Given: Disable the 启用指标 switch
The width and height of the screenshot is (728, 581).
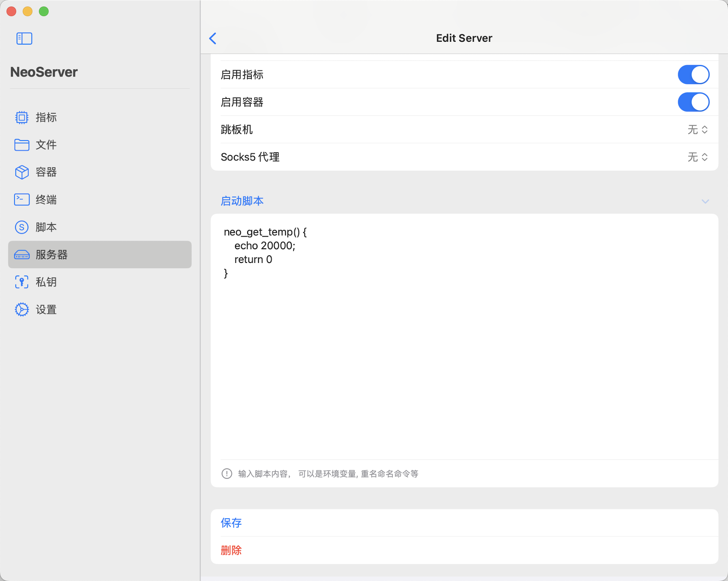Looking at the screenshot, I should click(x=693, y=75).
